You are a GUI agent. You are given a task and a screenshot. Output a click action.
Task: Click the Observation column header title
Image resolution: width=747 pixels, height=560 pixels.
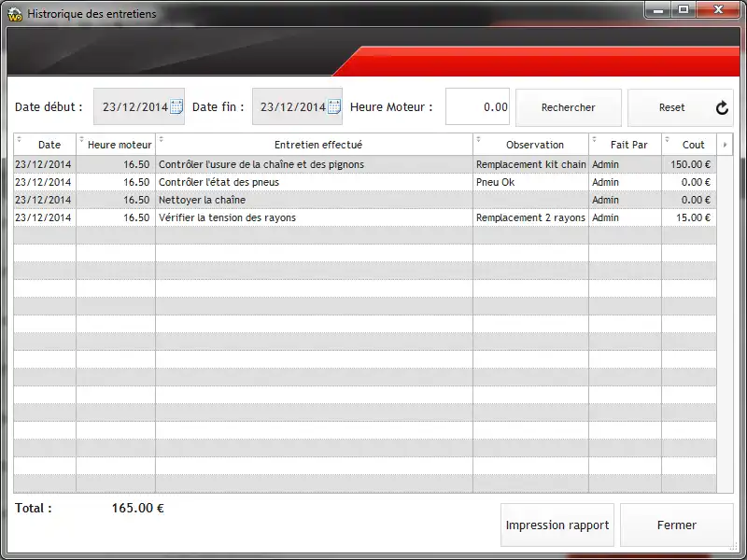pyautogui.click(x=535, y=145)
